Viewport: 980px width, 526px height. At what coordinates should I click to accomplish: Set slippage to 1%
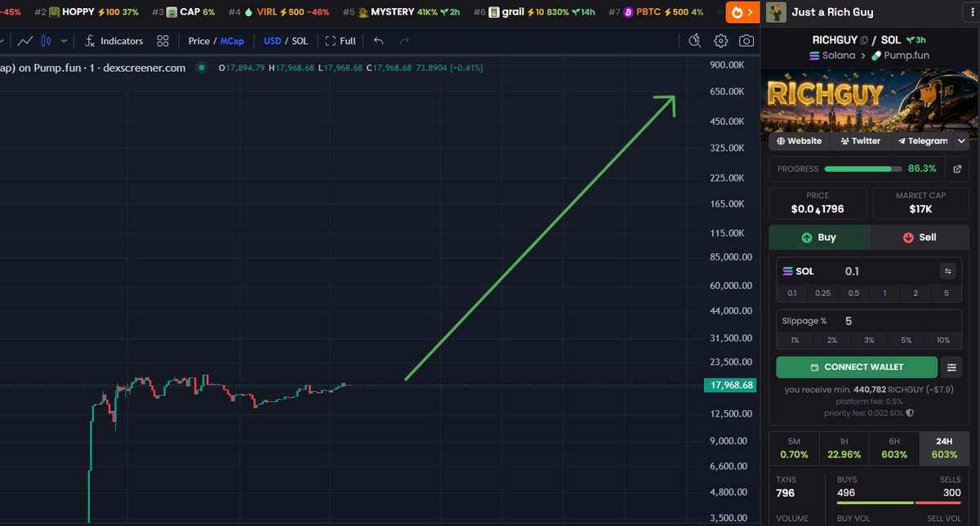click(x=795, y=340)
